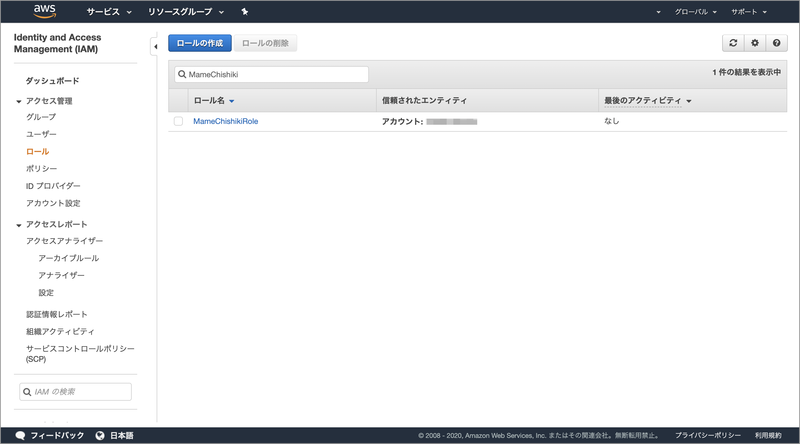Click the ロールの削除 button

coord(265,43)
